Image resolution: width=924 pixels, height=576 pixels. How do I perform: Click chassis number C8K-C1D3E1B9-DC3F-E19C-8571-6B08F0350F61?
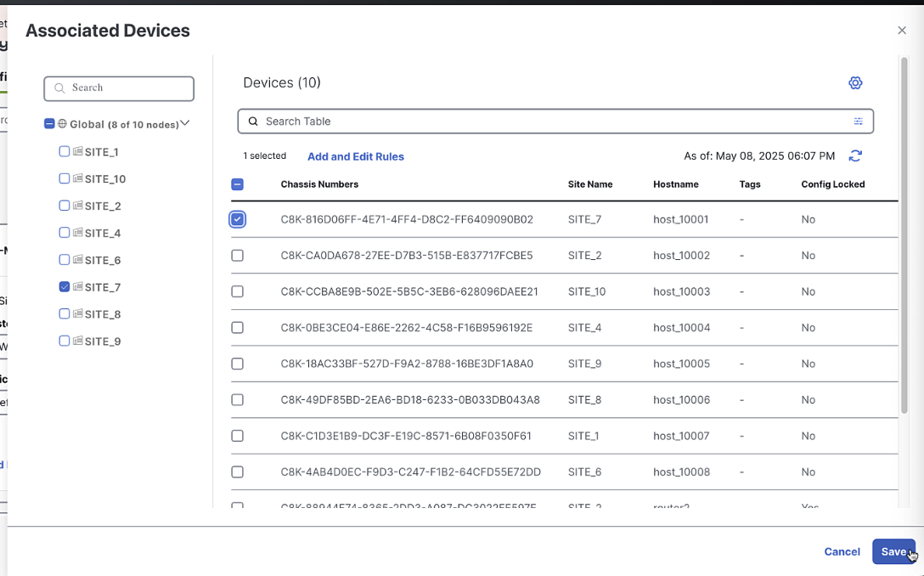click(x=406, y=436)
